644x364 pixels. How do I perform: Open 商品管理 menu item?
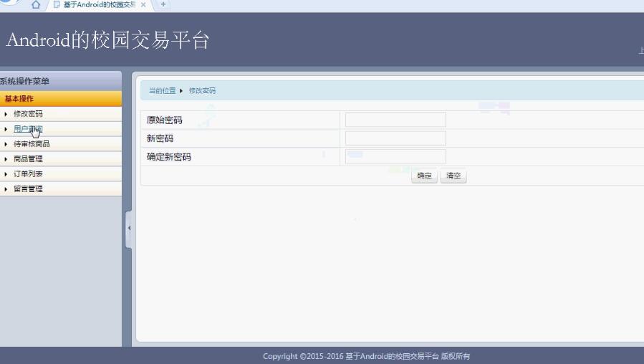click(x=28, y=158)
